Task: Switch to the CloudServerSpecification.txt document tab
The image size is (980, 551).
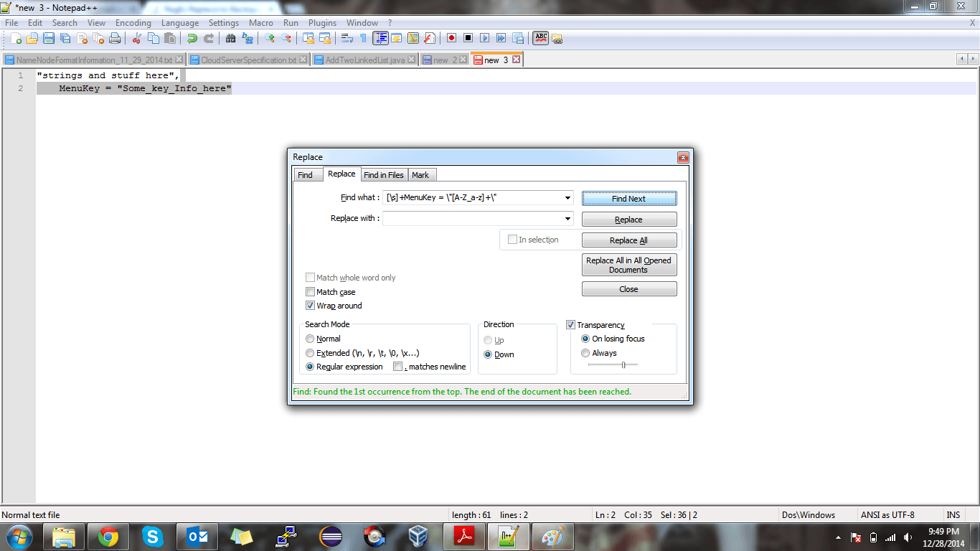Action: click(248, 60)
